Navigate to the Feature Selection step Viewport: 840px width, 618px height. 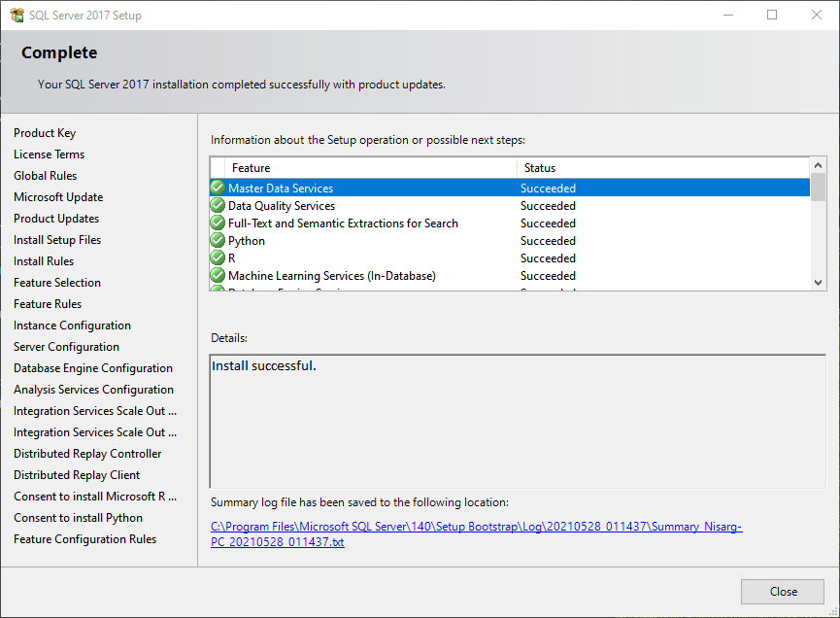[x=56, y=282]
